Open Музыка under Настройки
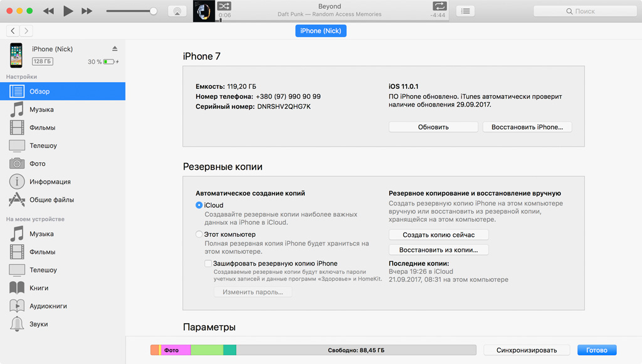This screenshot has width=642, height=364. coord(63,109)
